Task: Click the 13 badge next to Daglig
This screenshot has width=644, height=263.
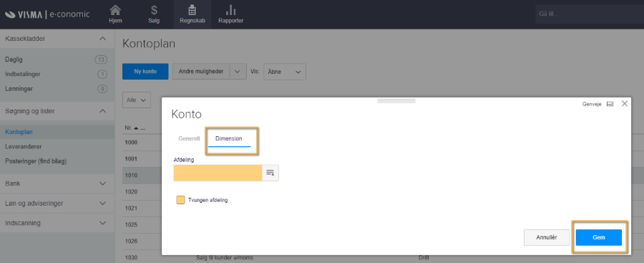Action: (x=101, y=59)
